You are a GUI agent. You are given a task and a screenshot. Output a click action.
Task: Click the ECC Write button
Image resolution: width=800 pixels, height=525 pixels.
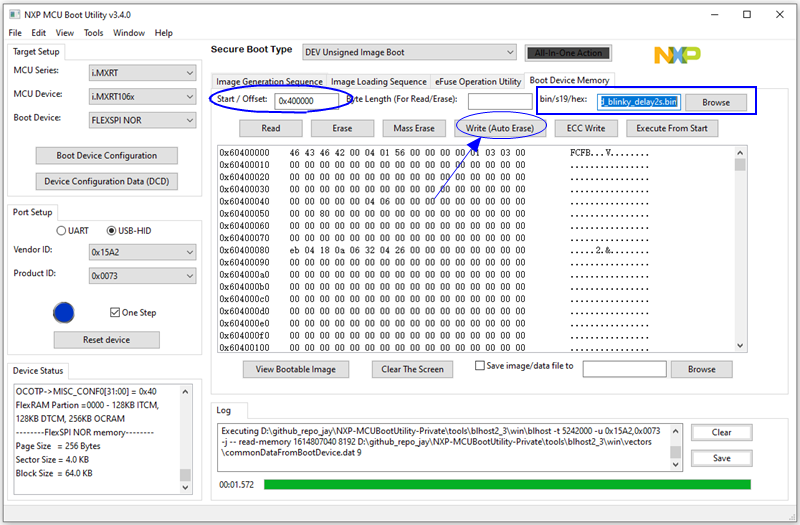click(586, 129)
